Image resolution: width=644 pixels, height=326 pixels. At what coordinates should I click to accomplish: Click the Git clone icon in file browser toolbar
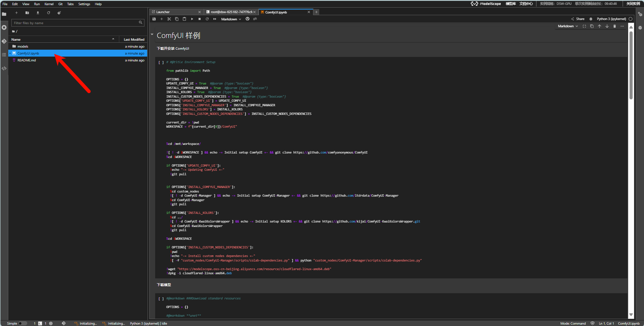pos(59,13)
